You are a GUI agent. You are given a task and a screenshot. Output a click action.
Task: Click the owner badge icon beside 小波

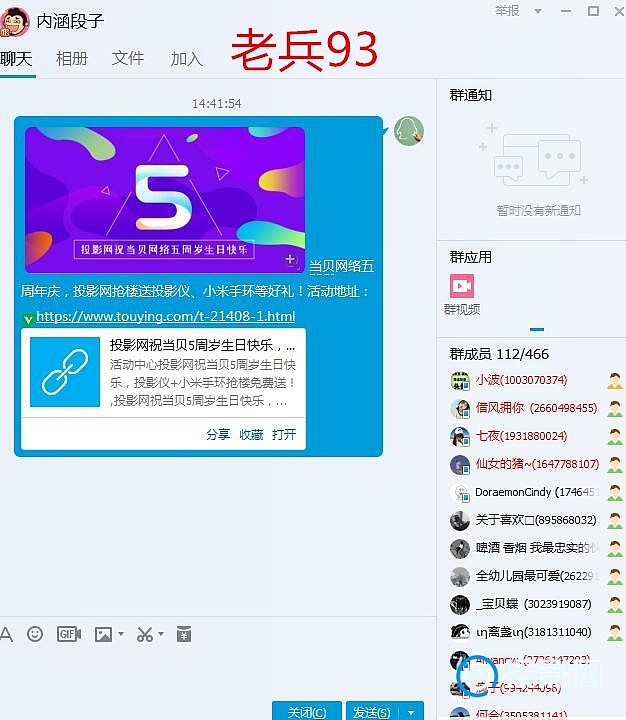click(615, 381)
